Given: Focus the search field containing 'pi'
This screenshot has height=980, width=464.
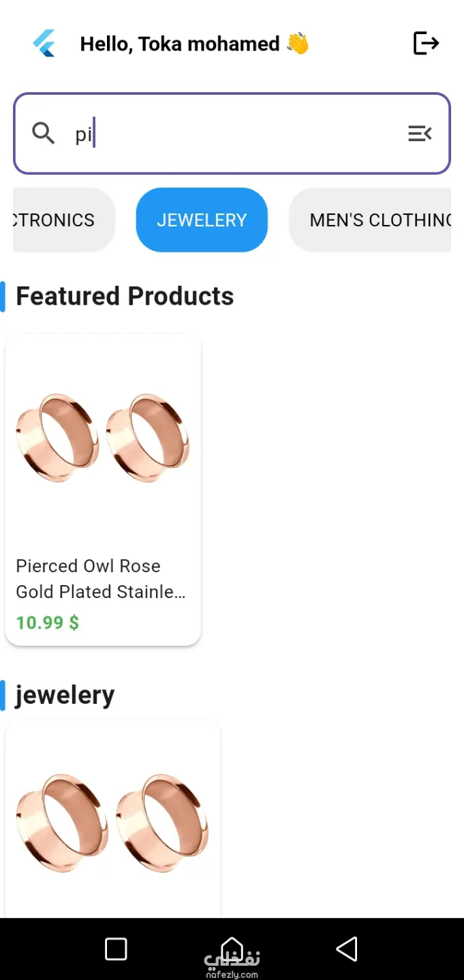Looking at the screenshot, I should tap(232, 133).
